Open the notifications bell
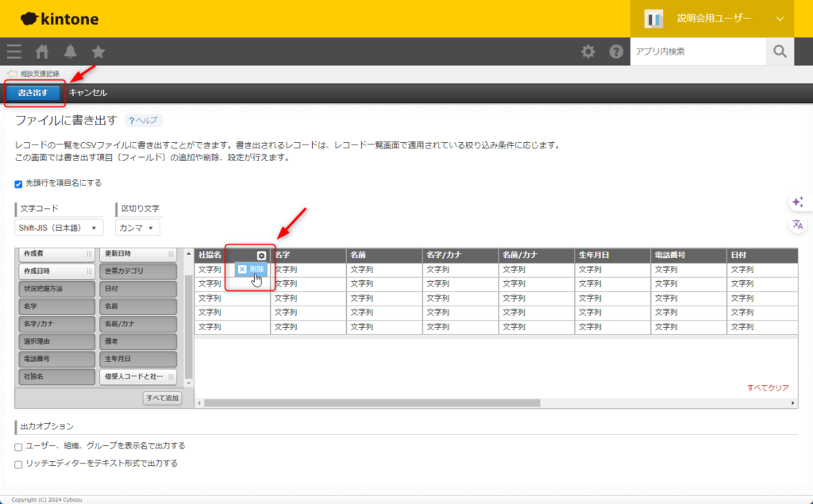 click(x=71, y=52)
